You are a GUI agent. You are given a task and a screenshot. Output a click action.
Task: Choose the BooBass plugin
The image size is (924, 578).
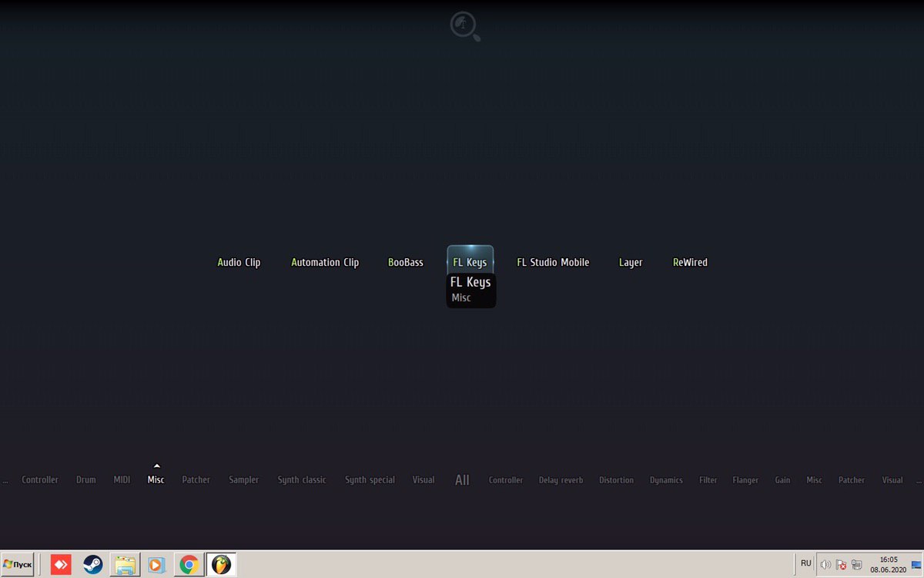tap(406, 262)
